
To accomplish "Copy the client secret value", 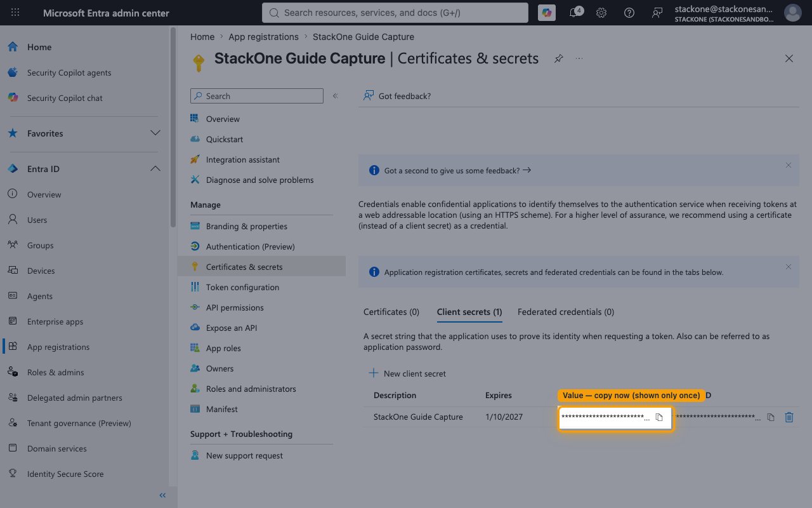I will tap(659, 417).
